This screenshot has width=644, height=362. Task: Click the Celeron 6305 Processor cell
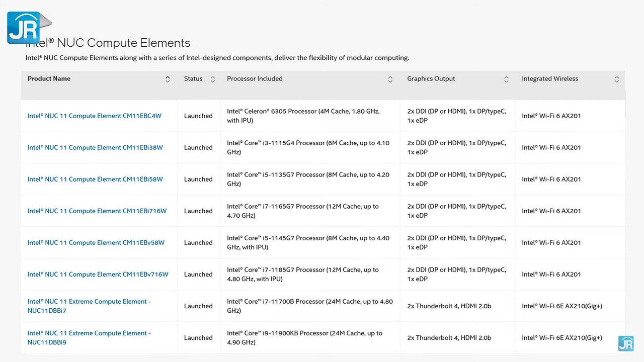coord(303,116)
